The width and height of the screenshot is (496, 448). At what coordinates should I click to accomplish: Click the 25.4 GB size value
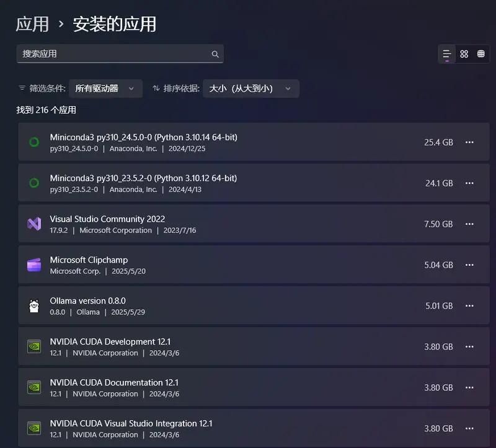click(438, 143)
